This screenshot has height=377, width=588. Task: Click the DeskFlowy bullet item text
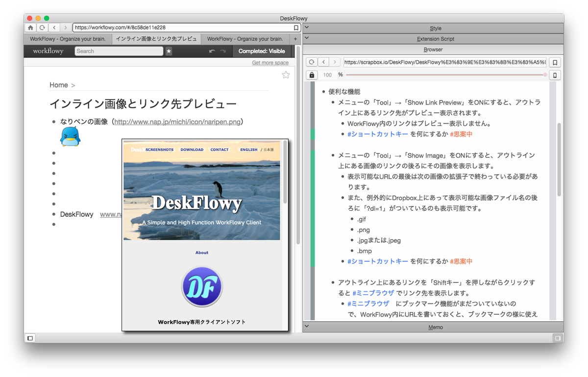click(x=76, y=214)
